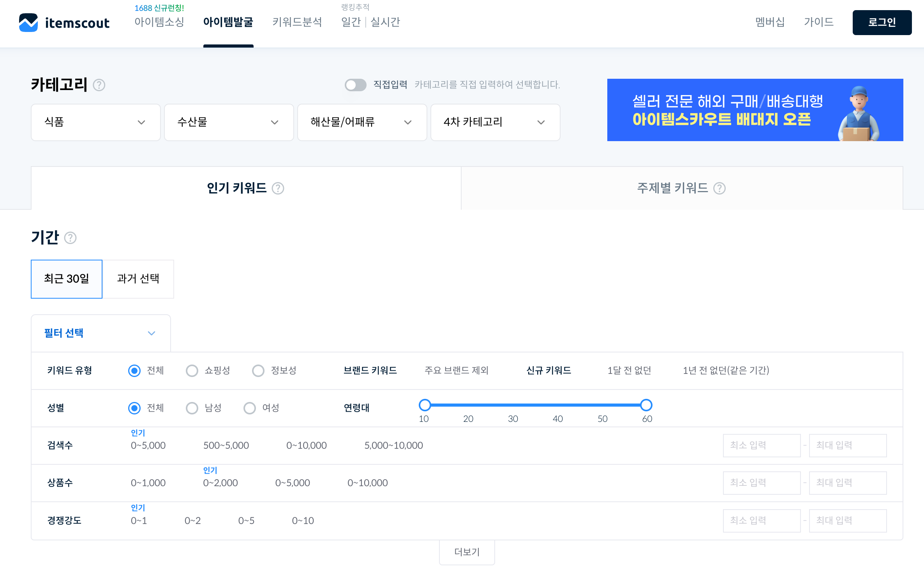The image size is (924, 570).
Task: Click help icon next to 인기 키워드
Action: coord(278,188)
